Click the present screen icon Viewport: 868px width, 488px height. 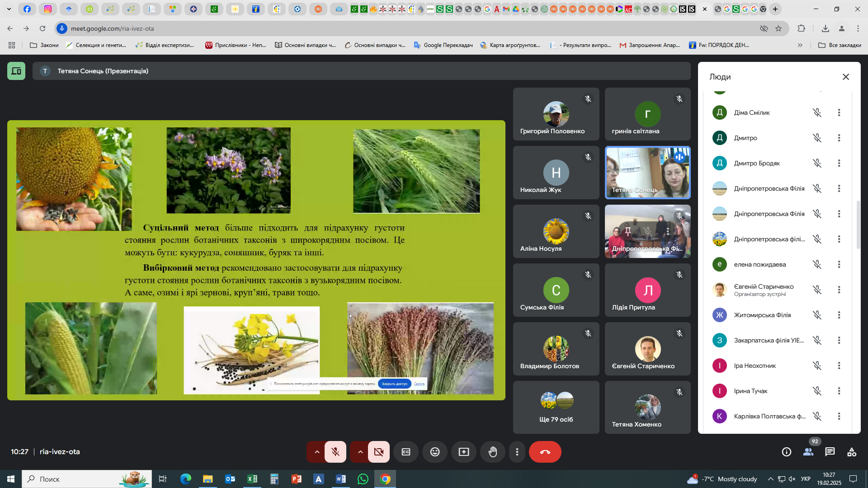coord(464,452)
